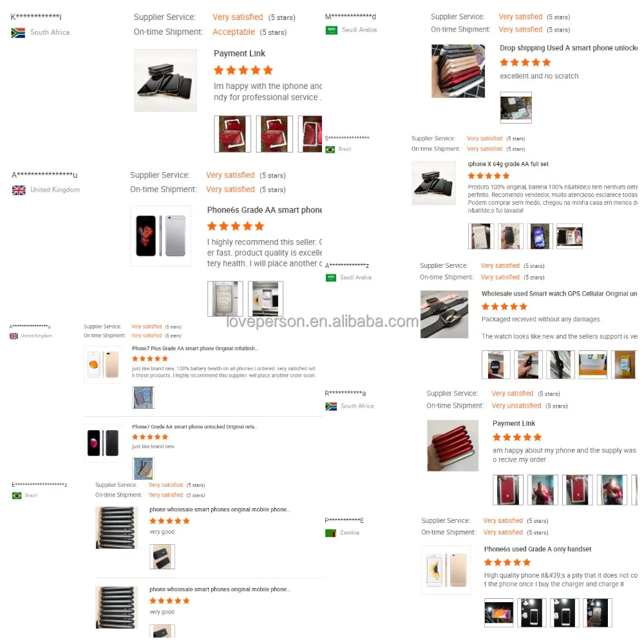
Task: Click the Phone7 Plus Grade AA listing title
Action: [x=195, y=348]
